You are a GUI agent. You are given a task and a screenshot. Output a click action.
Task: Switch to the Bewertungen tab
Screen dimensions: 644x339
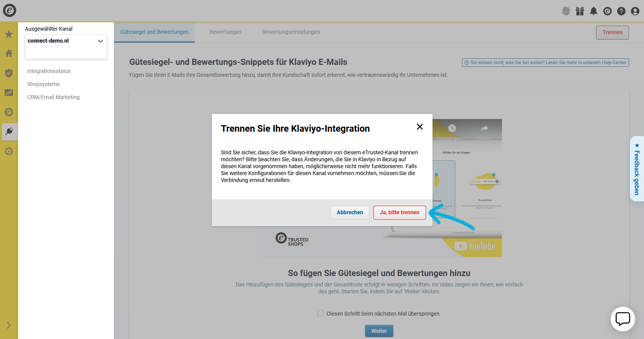click(225, 32)
